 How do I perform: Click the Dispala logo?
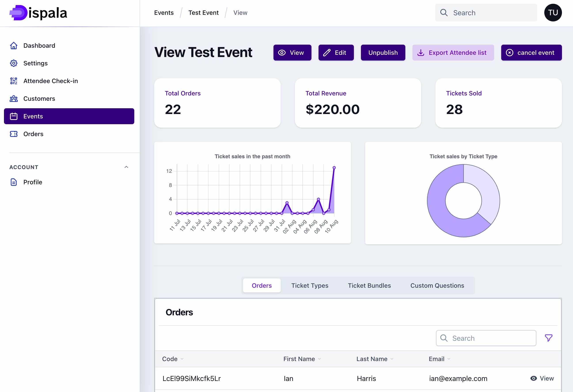(x=38, y=13)
